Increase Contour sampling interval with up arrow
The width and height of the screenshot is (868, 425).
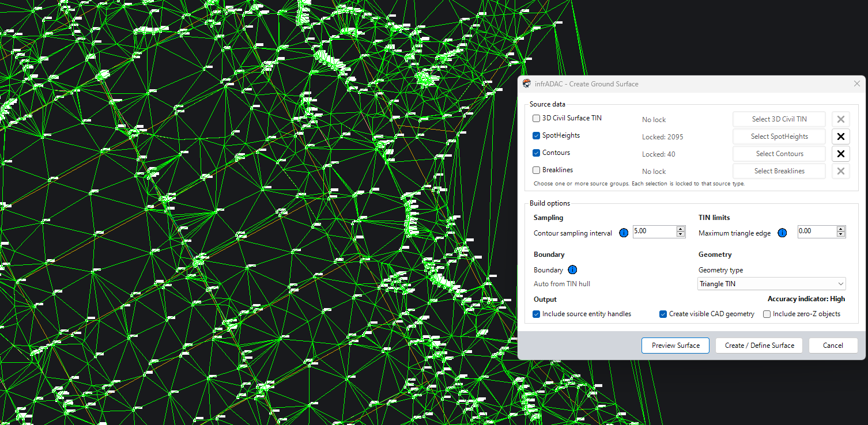tap(681, 229)
